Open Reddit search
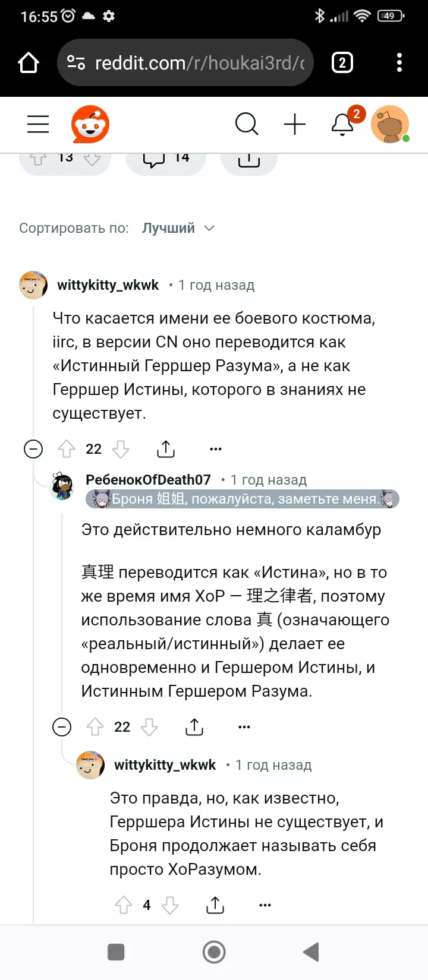The image size is (428, 980). click(247, 124)
